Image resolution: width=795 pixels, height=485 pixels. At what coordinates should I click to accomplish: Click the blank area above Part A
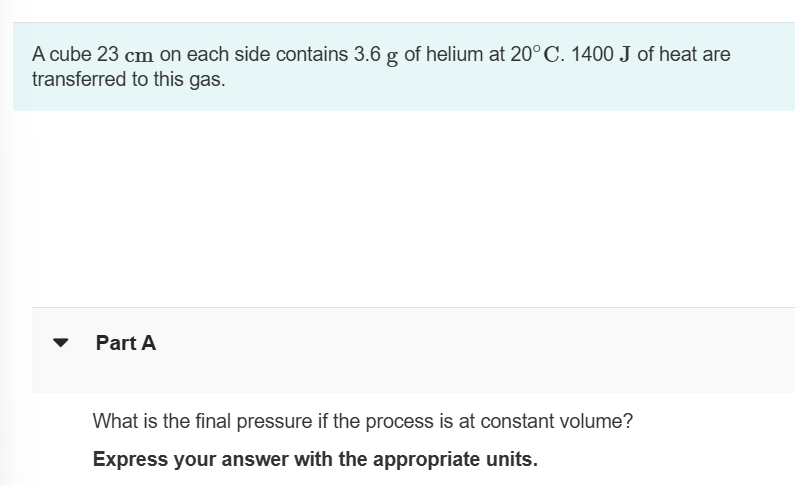(400, 210)
